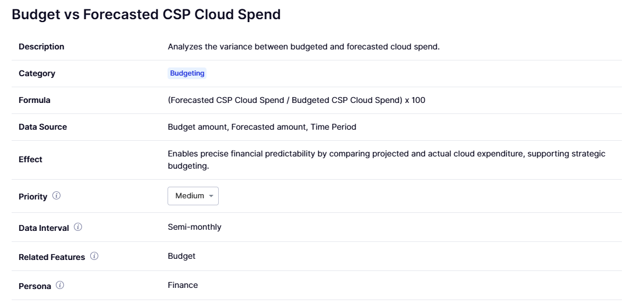The width and height of the screenshot is (644, 303).
Task: Click the Data Source row label
Action: click(42, 127)
